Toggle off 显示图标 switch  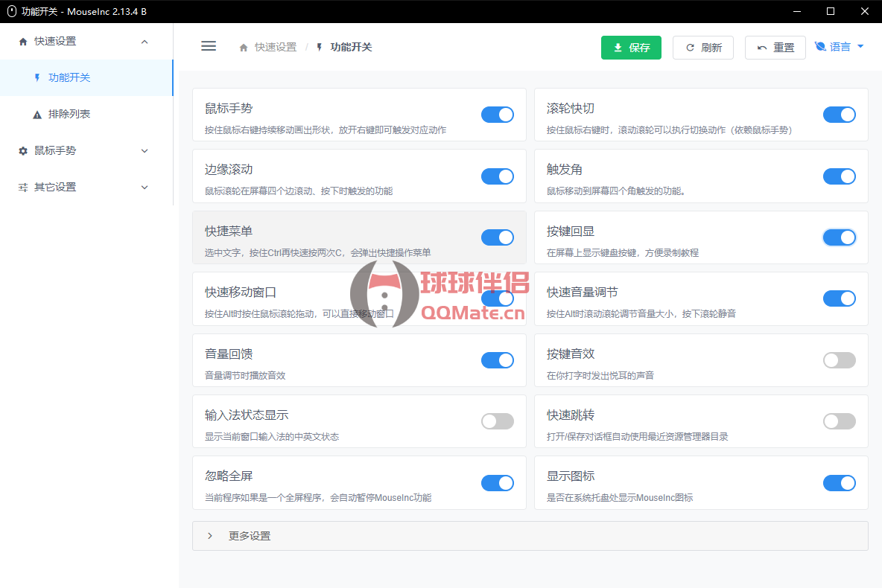tap(839, 483)
